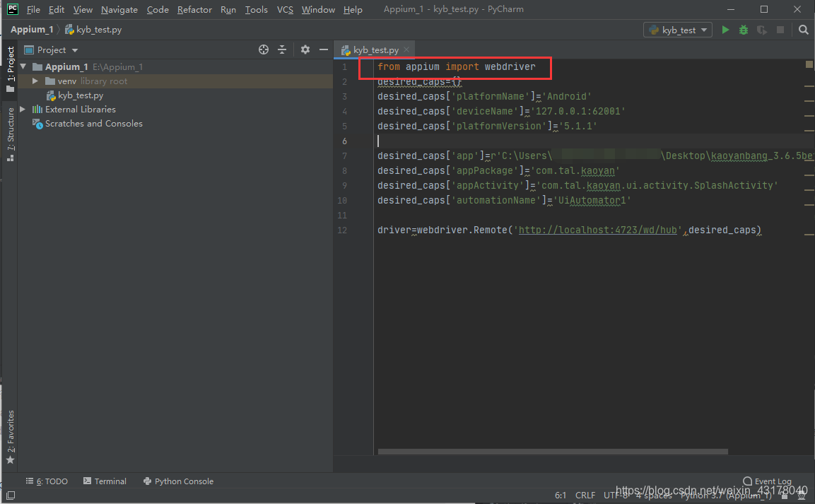Open Search Everywhere via magnifier icon

[803, 30]
